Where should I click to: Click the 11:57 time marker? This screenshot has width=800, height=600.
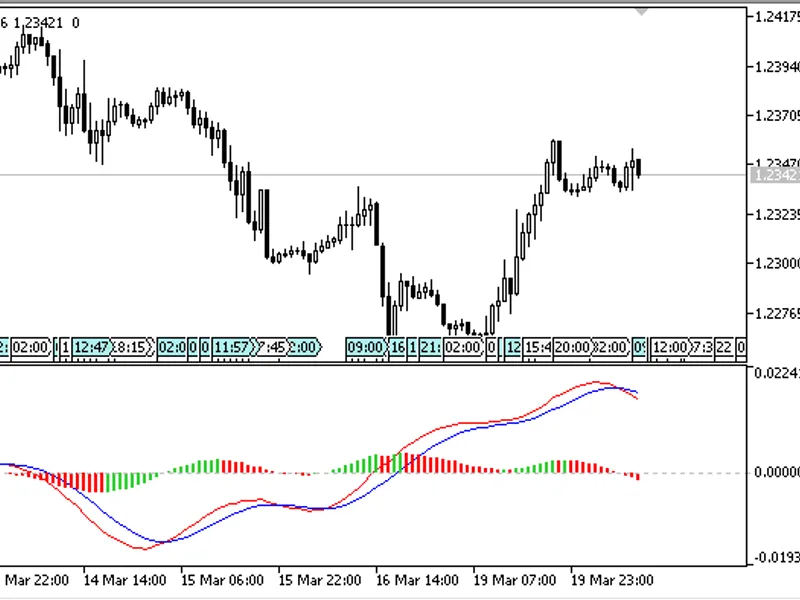(232, 347)
